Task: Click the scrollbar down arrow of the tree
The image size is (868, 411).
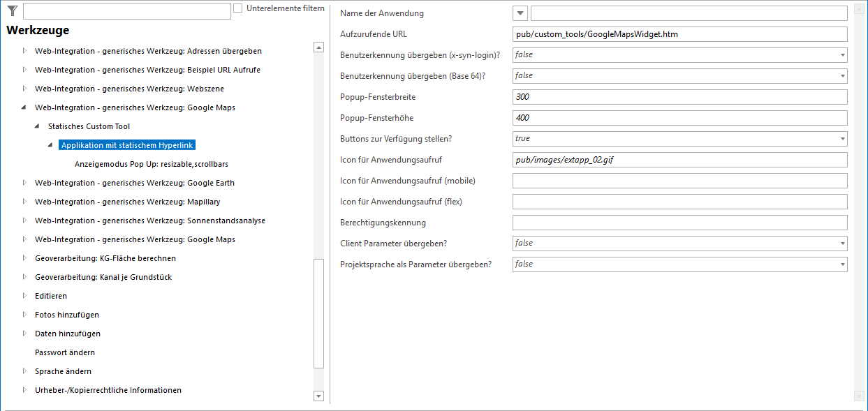Action: point(319,395)
